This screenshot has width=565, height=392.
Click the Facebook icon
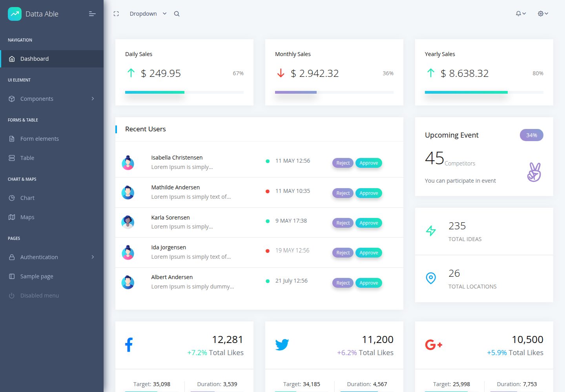[x=129, y=345]
